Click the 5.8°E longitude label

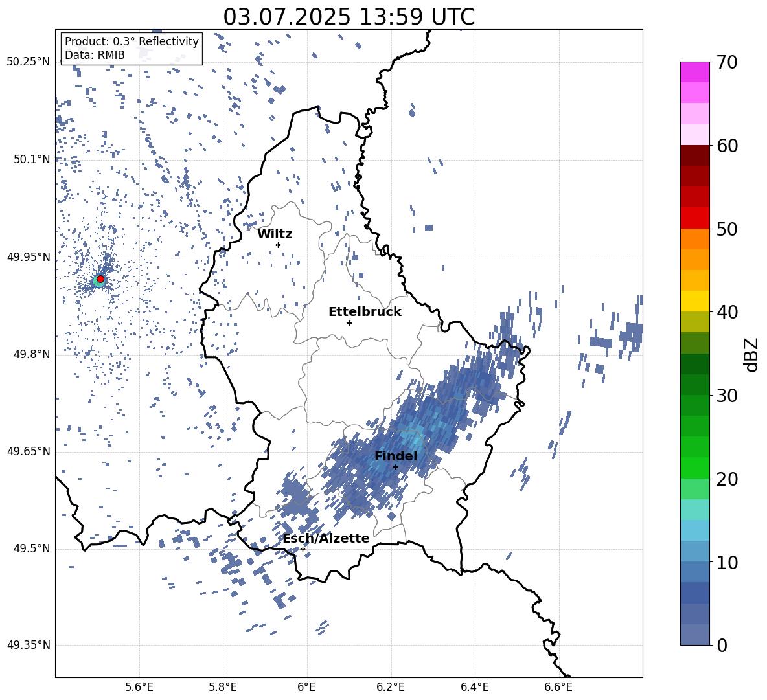(223, 687)
